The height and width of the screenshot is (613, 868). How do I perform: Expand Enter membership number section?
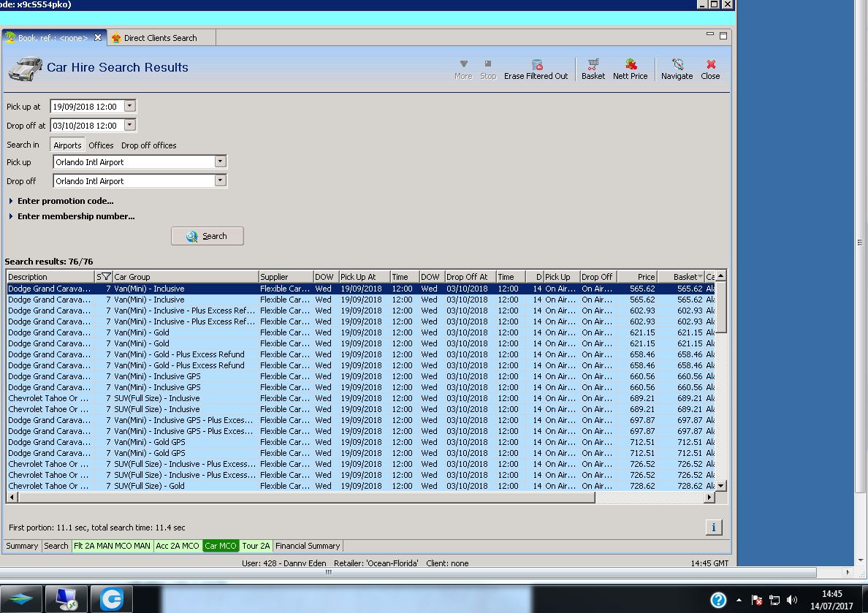pos(75,216)
